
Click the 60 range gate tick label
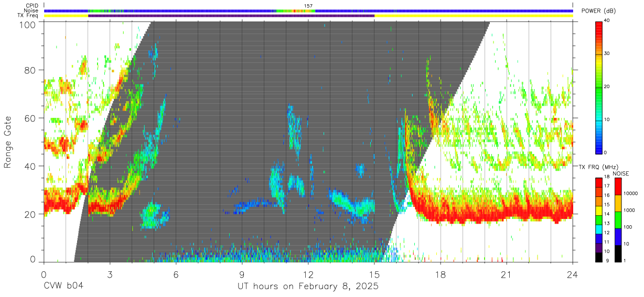(x=31, y=118)
